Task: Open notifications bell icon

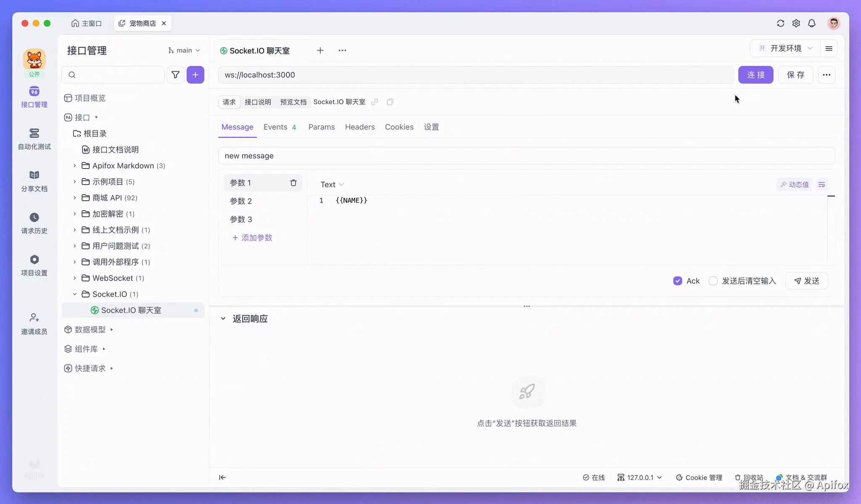Action: tap(812, 24)
